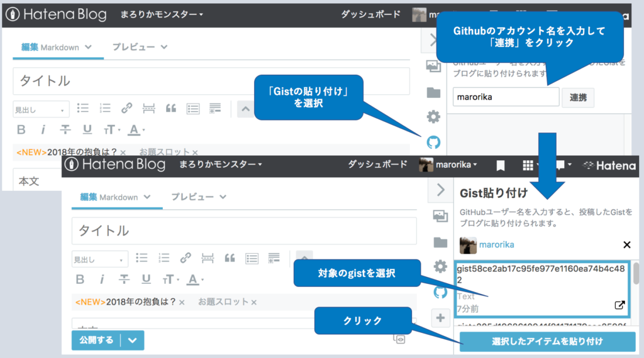The width and height of the screenshot is (644, 358).
Task: Open font size tT dropdown in back window
Action: (x=111, y=130)
